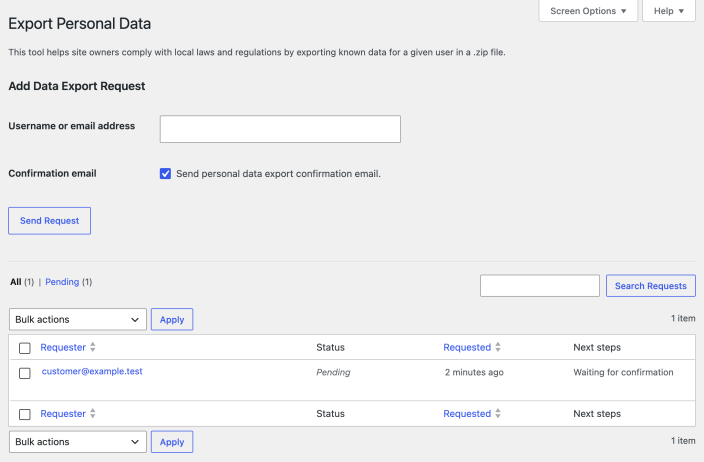Screen dimensions: 704x462
Task: Open the customer@example.test requester link
Action: click(x=92, y=371)
